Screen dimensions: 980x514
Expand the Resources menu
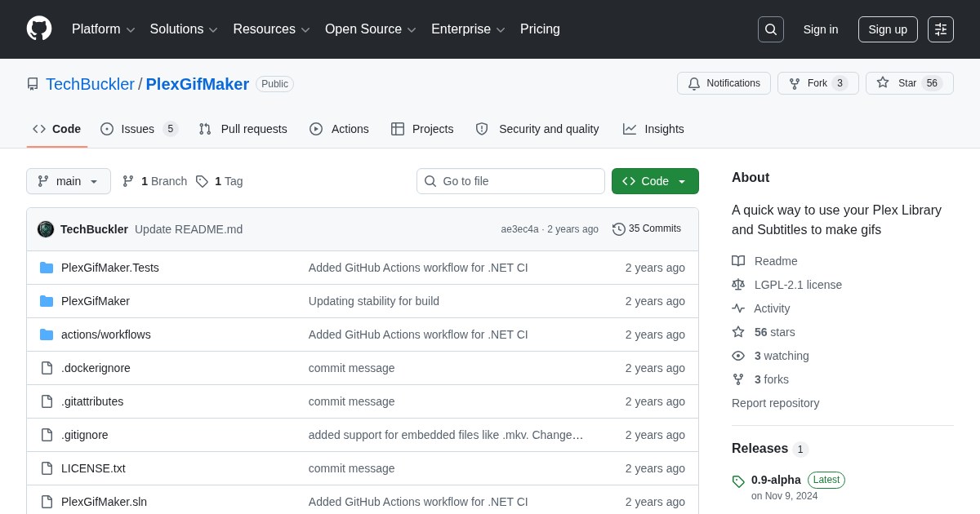click(271, 29)
